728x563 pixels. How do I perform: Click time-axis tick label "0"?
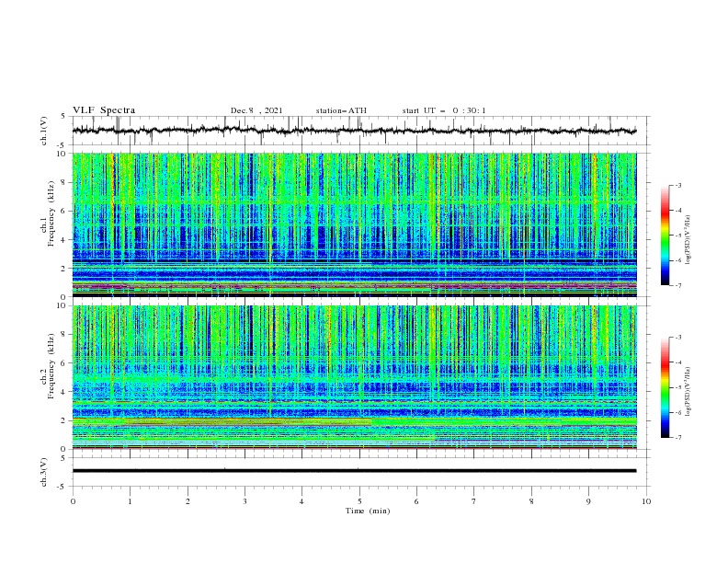pyautogui.click(x=73, y=501)
